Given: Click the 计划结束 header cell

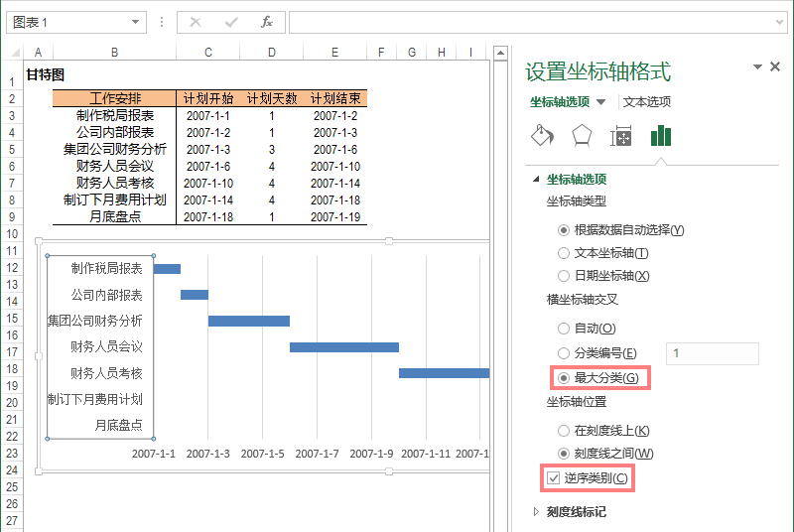Looking at the screenshot, I should tap(335, 98).
